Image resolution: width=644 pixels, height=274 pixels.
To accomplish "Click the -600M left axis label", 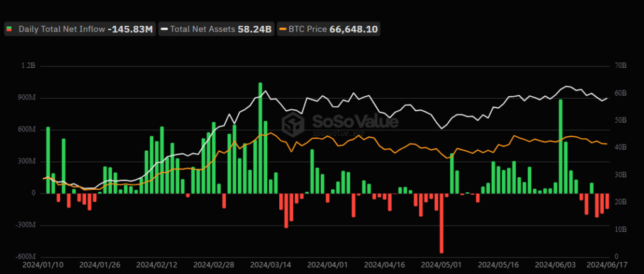I will point(25,256).
